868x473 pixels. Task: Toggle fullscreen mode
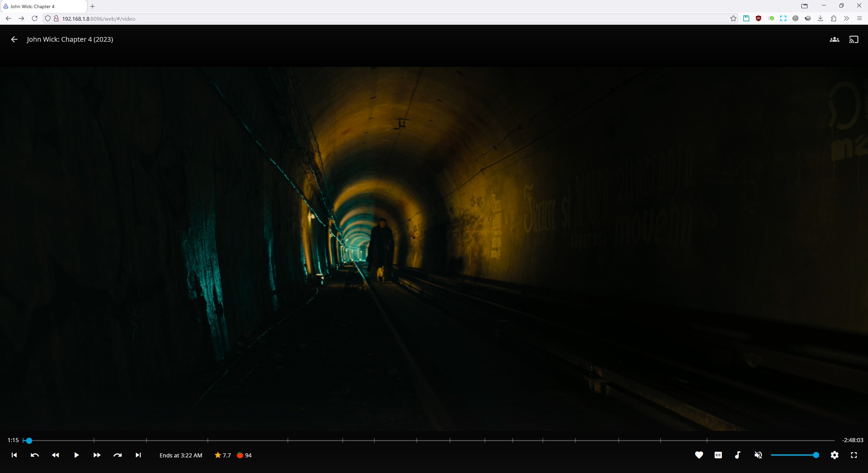pos(854,455)
